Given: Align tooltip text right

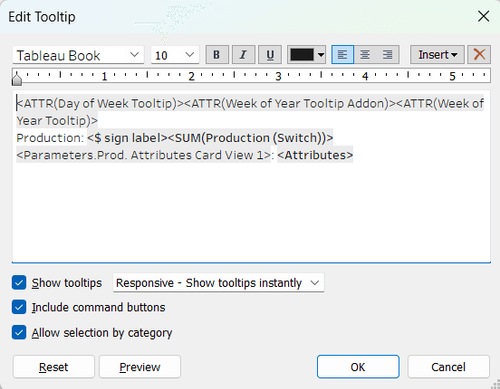Looking at the screenshot, I should (387, 54).
